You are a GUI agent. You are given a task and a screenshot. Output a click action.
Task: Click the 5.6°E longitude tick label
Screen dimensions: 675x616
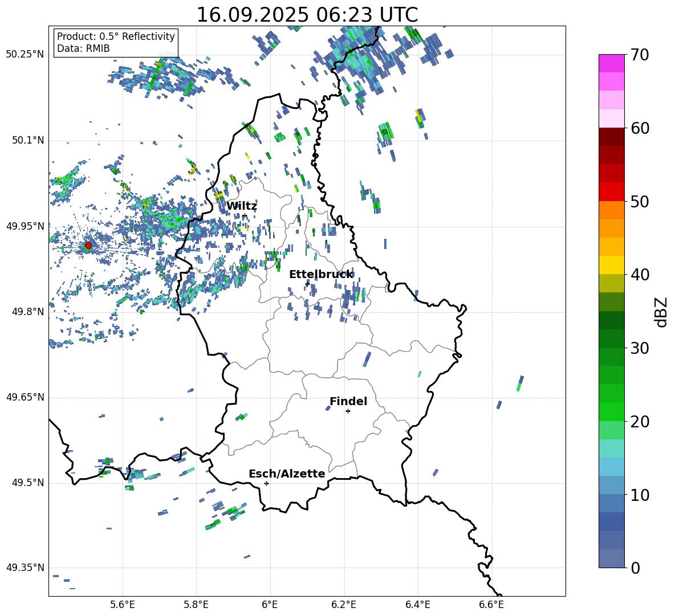click(123, 605)
